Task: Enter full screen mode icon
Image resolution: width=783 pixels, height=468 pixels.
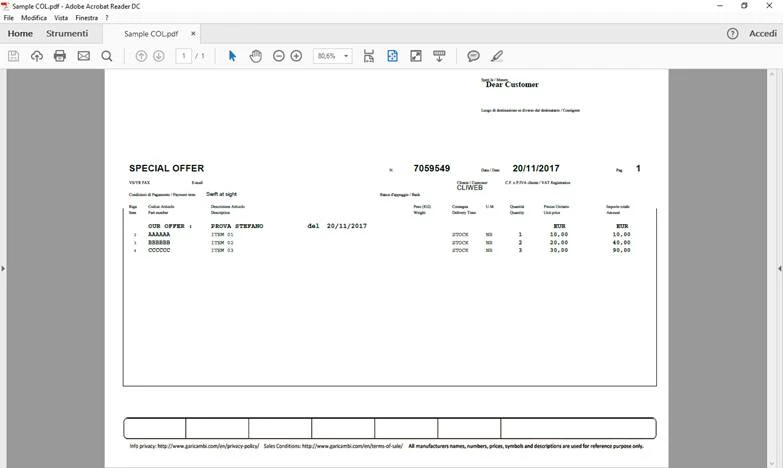Action: (415, 56)
